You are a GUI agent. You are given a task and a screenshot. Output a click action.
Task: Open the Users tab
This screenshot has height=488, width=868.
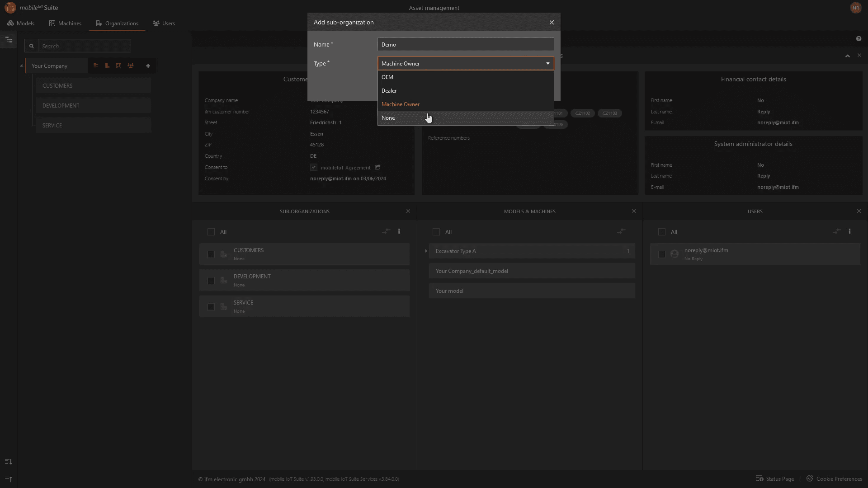164,23
